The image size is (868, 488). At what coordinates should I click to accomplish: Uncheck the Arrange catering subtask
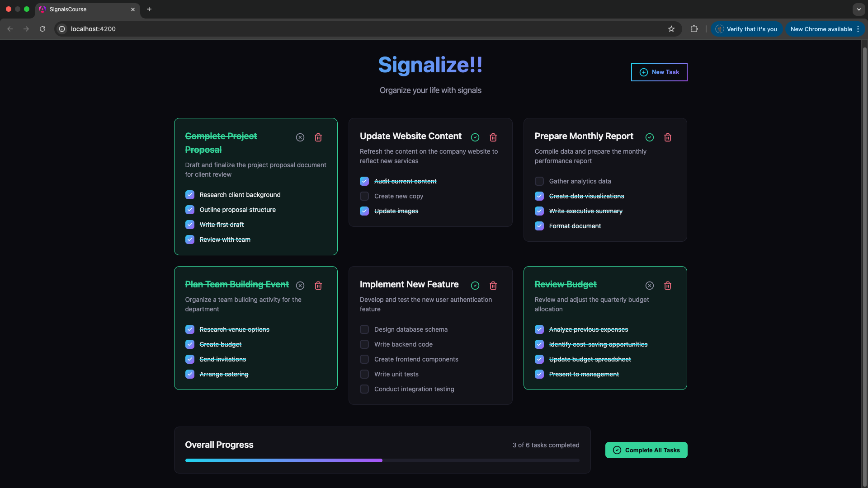tap(189, 374)
